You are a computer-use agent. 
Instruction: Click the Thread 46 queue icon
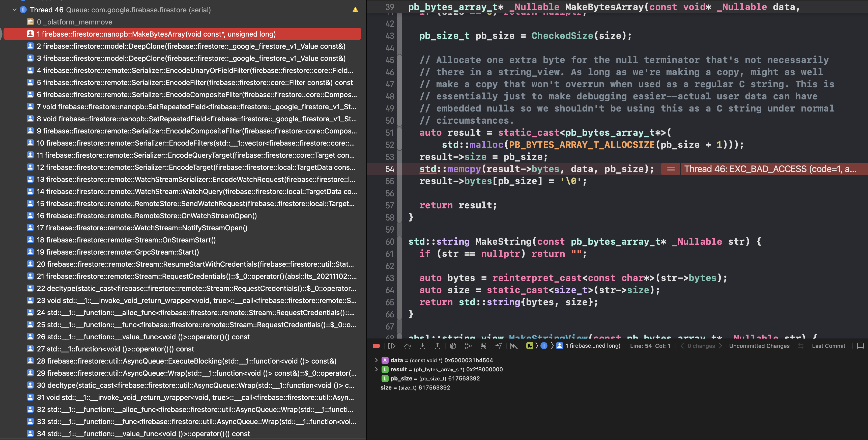click(x=23, y=10)
